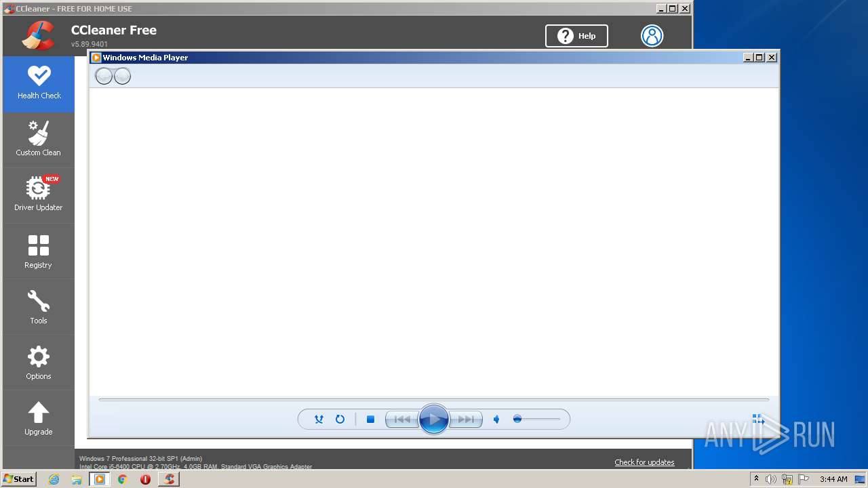Click the taskbar clock showing 3:44 AM
Image resolution: width=868 pixels, height=488 pixels.
833,479
